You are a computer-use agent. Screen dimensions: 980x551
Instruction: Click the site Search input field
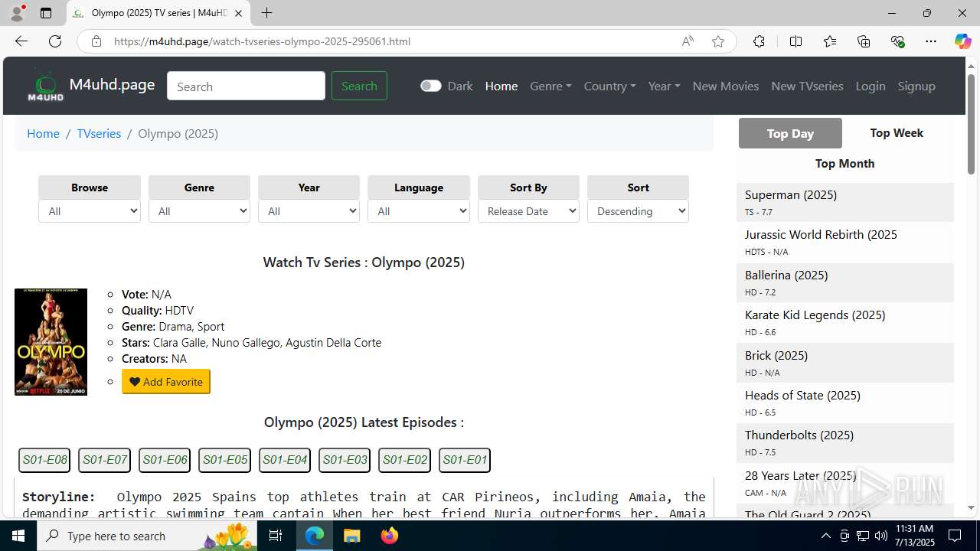[246, 86]
